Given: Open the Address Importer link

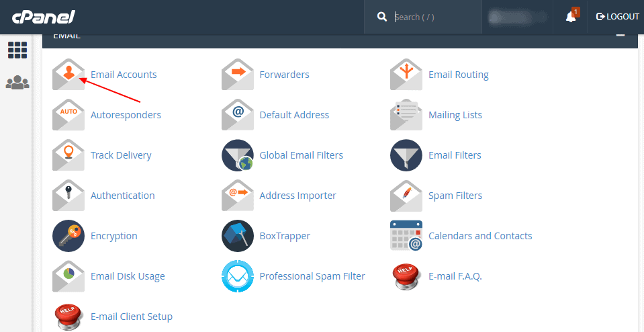Looking at the screenshot, I should (x=297, y=195).
